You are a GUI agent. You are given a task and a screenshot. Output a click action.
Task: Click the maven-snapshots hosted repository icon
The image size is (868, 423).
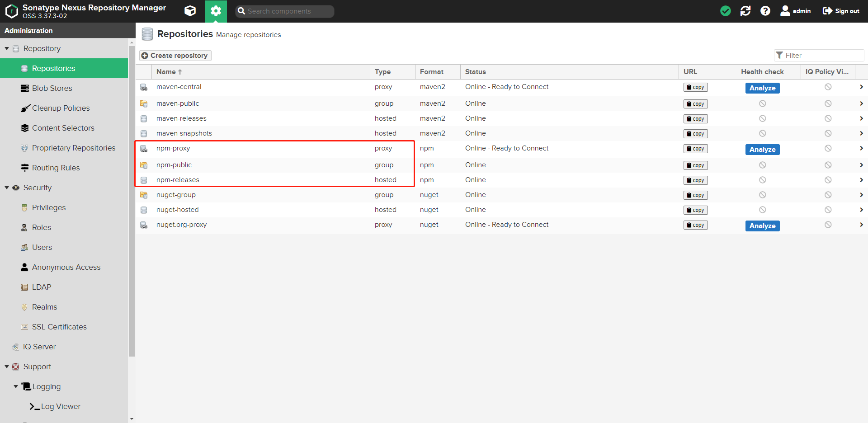144,133
